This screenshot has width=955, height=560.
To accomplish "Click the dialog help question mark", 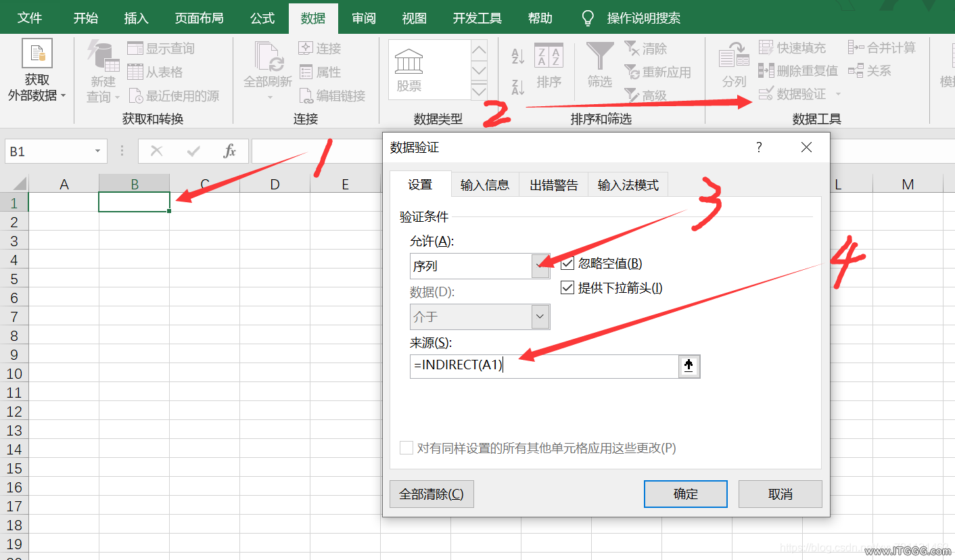I will pyautogui.click(x=759, y=147).
